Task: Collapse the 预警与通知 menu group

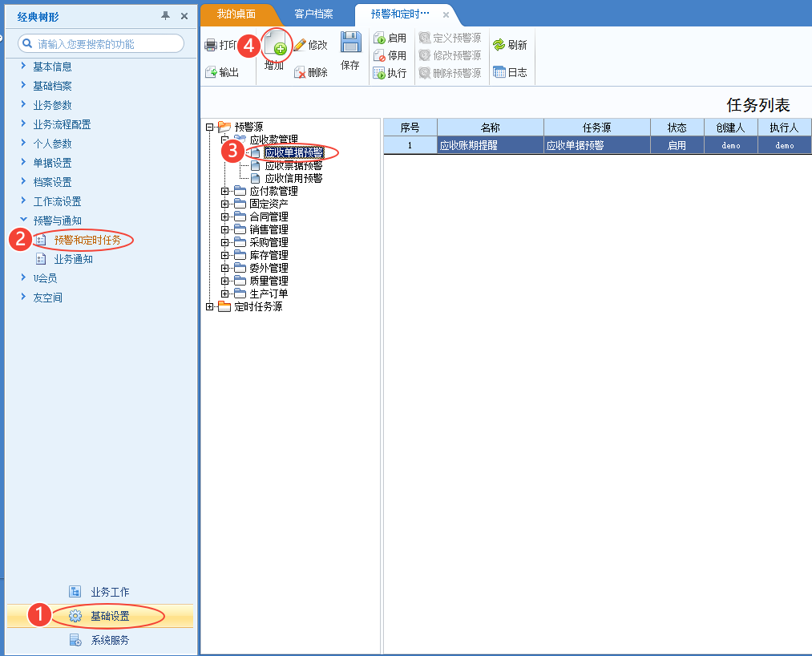Action: click(x=23, y=219)
